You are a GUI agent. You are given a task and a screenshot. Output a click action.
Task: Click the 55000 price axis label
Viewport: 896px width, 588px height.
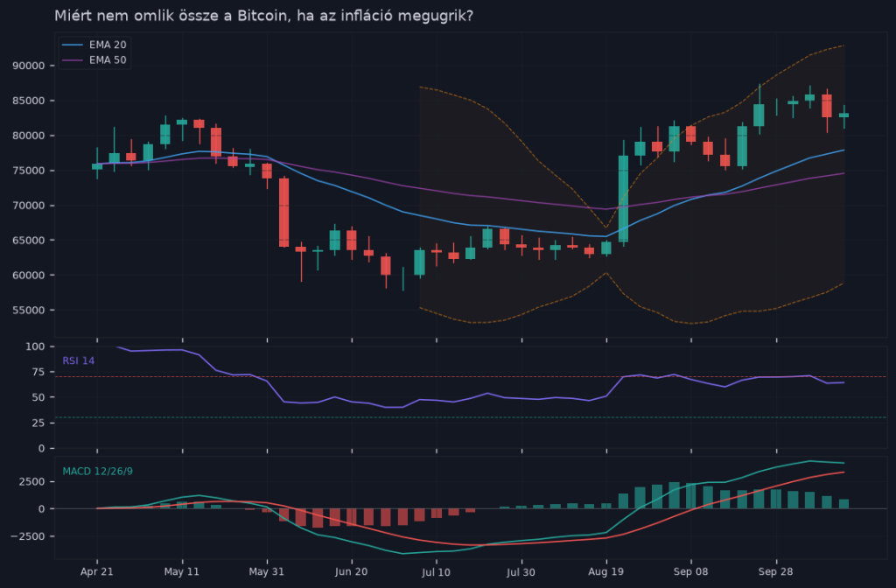(x=29, y=311)
